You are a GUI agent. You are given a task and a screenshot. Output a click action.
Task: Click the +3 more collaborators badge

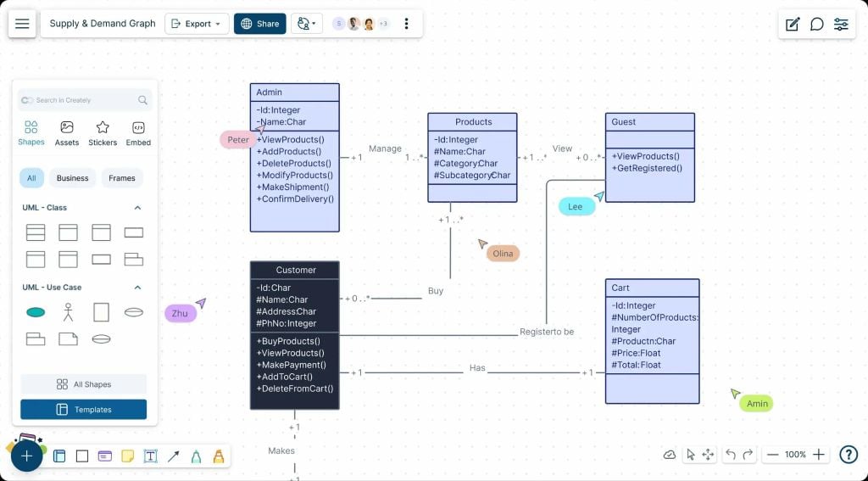pyautogui.click(x=383, y=24)
